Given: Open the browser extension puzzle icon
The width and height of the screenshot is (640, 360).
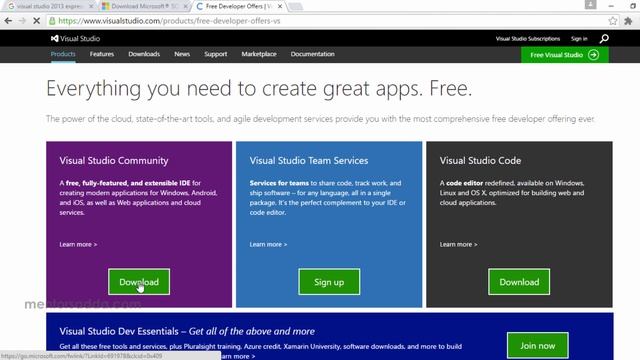Looking at the screenshot, I should click(628, 20).
